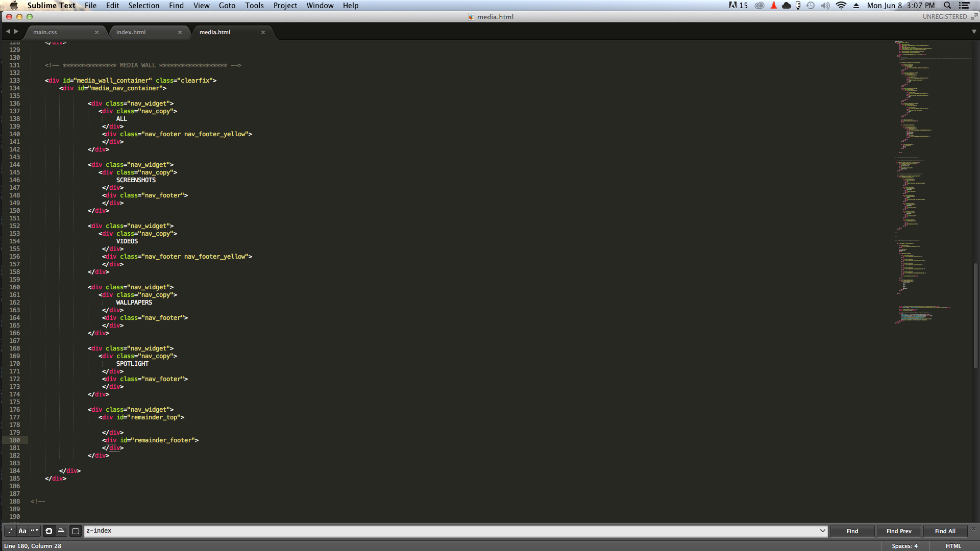Click the vertical scrollbar handle

[975, 315]
